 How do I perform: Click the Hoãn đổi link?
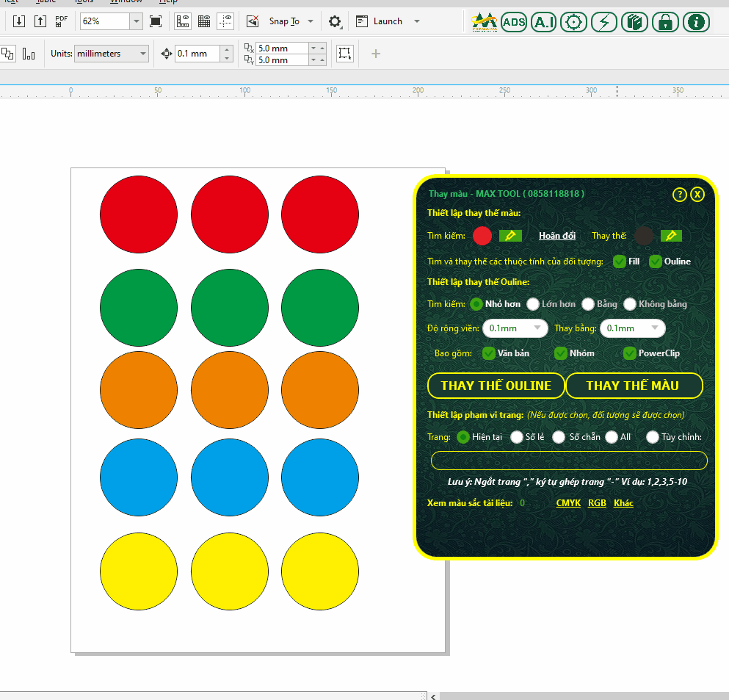pyautogui.click(x=557, y=236)
